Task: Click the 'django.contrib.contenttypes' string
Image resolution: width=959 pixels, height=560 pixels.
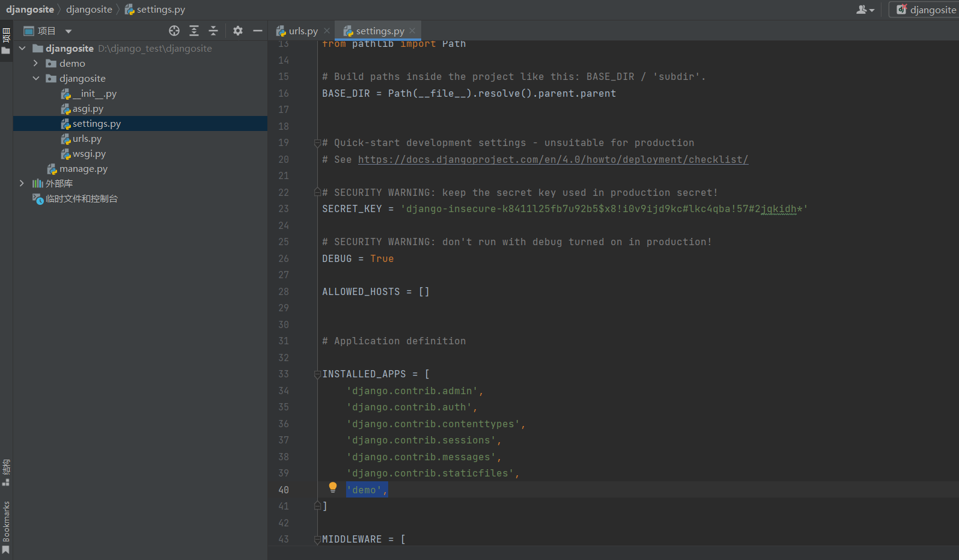Action: (x=433, y=424)
